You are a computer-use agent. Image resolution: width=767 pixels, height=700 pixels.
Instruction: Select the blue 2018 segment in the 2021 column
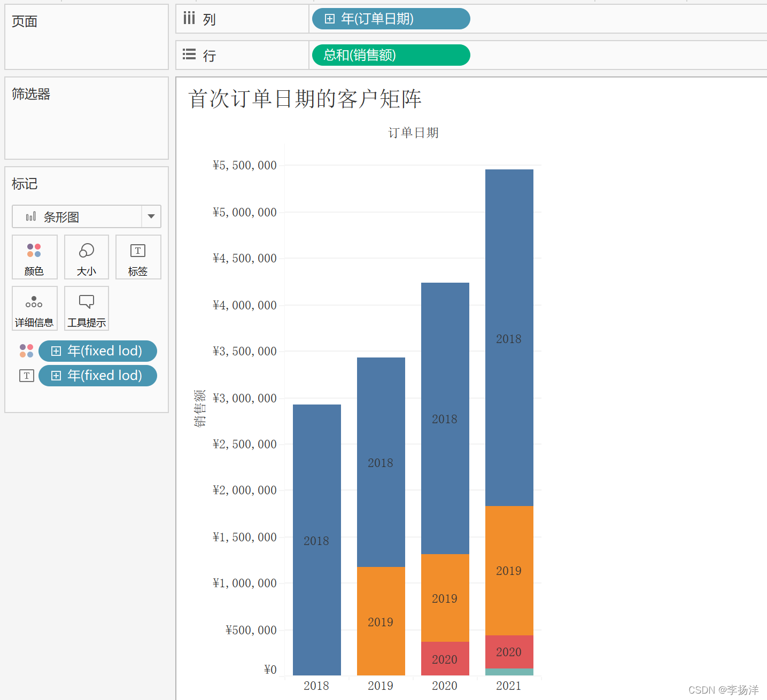pos(509,338)
